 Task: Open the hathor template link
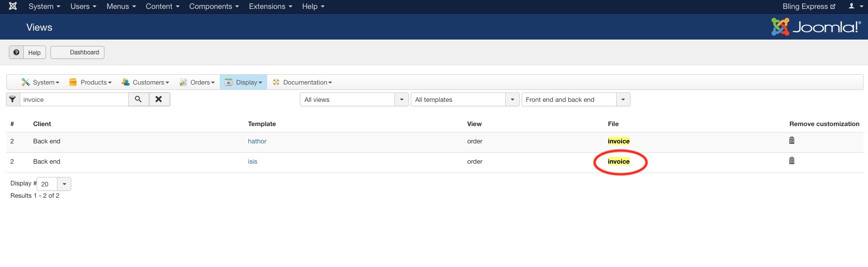257,141
